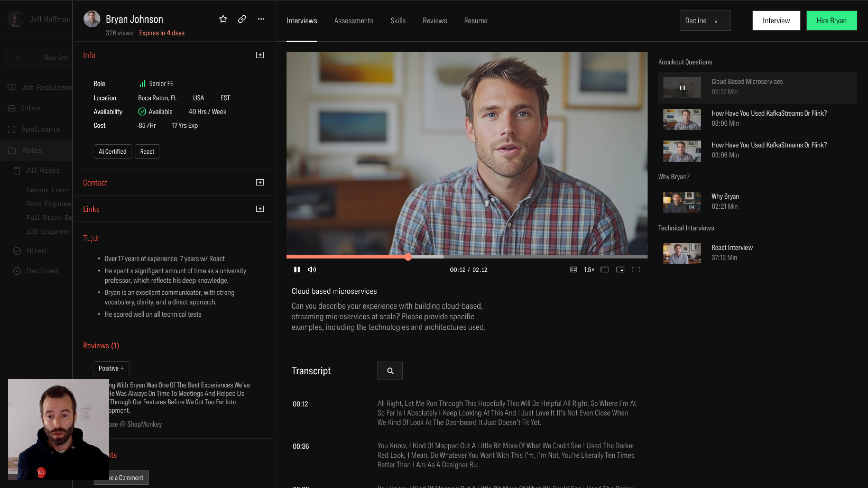
Task: Mute the video using the speaker icon
Action: click(312, 270)
